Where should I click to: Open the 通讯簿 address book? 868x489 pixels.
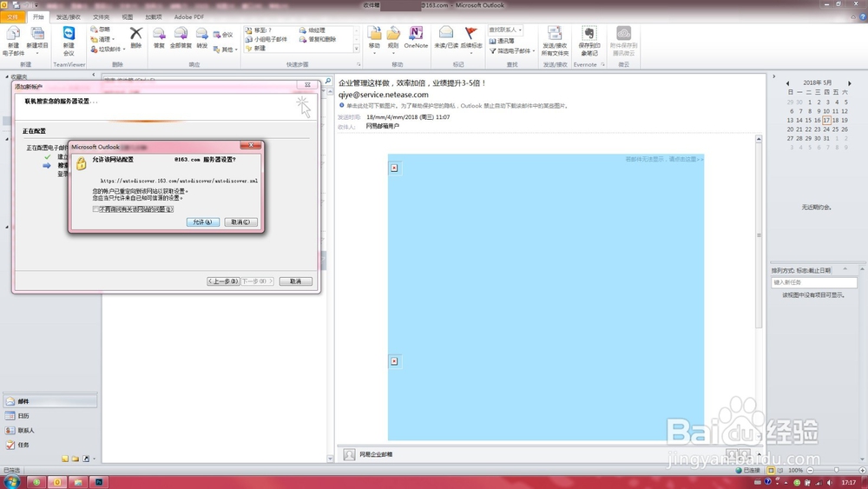(x=502, y=41)
